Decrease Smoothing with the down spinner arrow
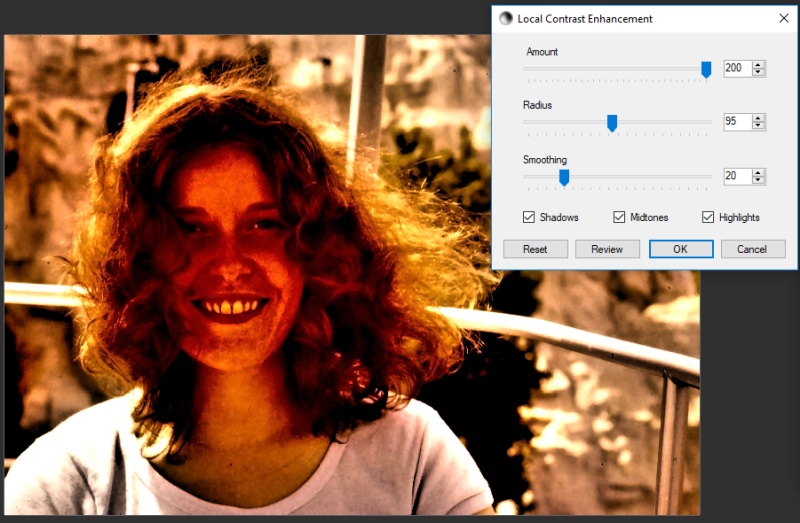Image resolution: width=800 pixels, height=523 pixels. (759, 180)
